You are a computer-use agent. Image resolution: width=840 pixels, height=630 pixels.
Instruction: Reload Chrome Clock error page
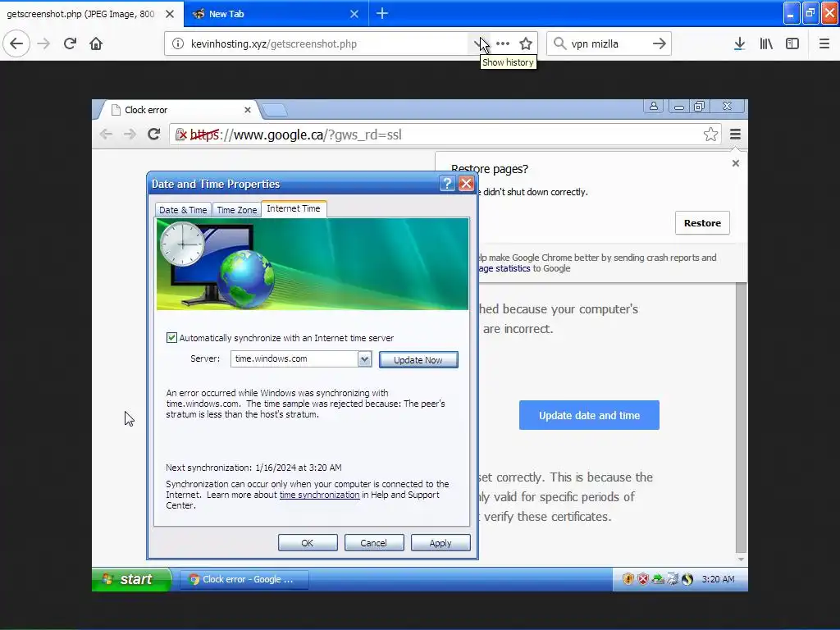point(153,134)
